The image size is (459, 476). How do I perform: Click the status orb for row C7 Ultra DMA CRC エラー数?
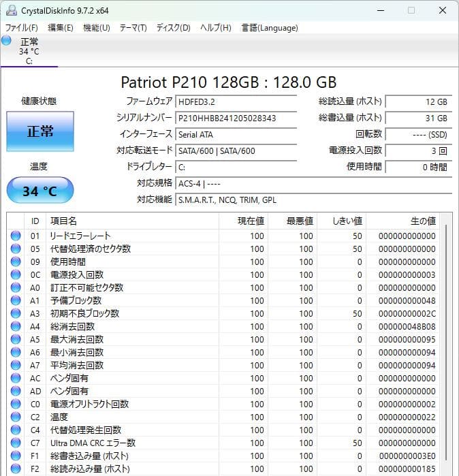point(16,443)
